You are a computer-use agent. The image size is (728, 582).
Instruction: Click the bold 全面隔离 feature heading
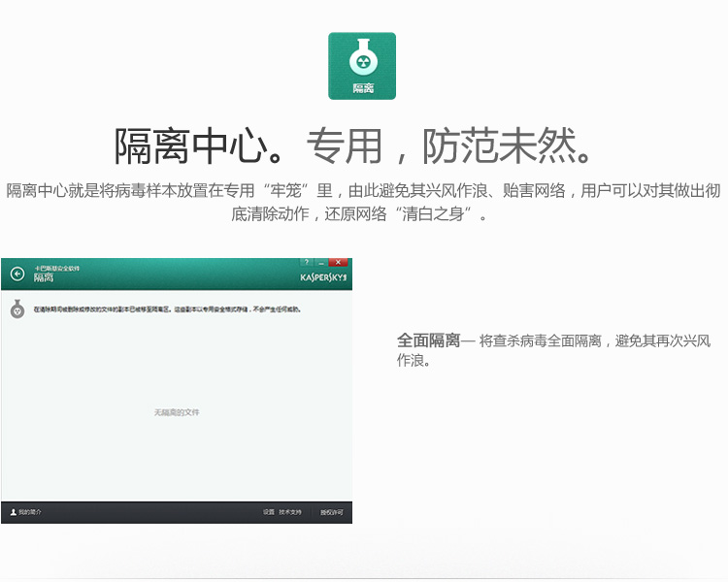[428, 340]
